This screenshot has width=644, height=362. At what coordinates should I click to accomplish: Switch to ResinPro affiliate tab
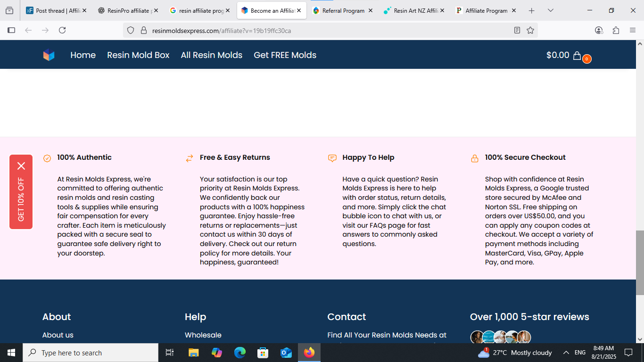coord(128,10)
